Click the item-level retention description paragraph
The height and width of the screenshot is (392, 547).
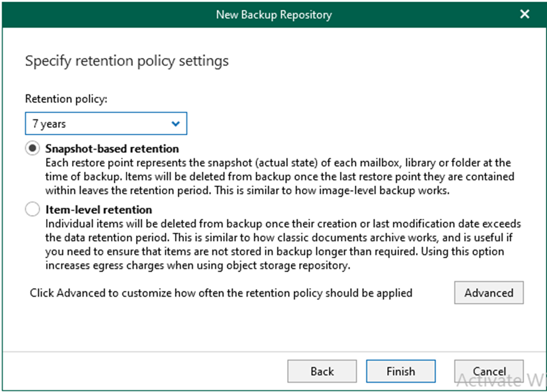click(x=282, y=245)
